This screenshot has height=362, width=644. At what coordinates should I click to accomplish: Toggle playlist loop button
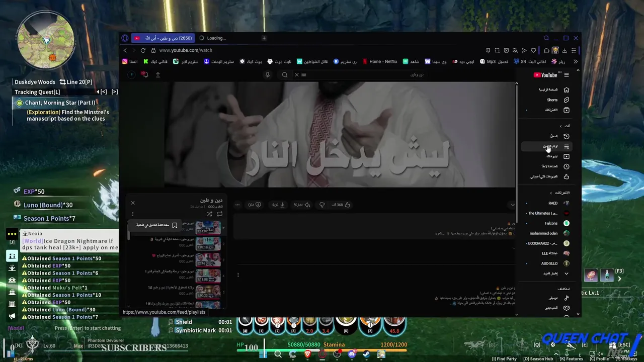click(219, 214)
